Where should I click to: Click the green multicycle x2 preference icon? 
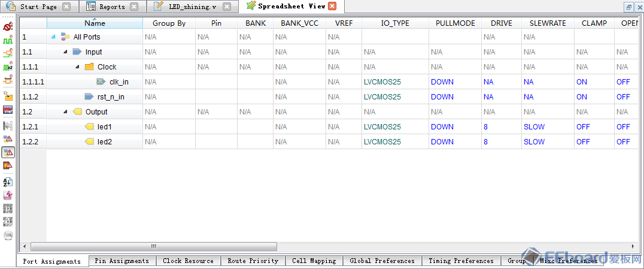[x=7, y=67]
